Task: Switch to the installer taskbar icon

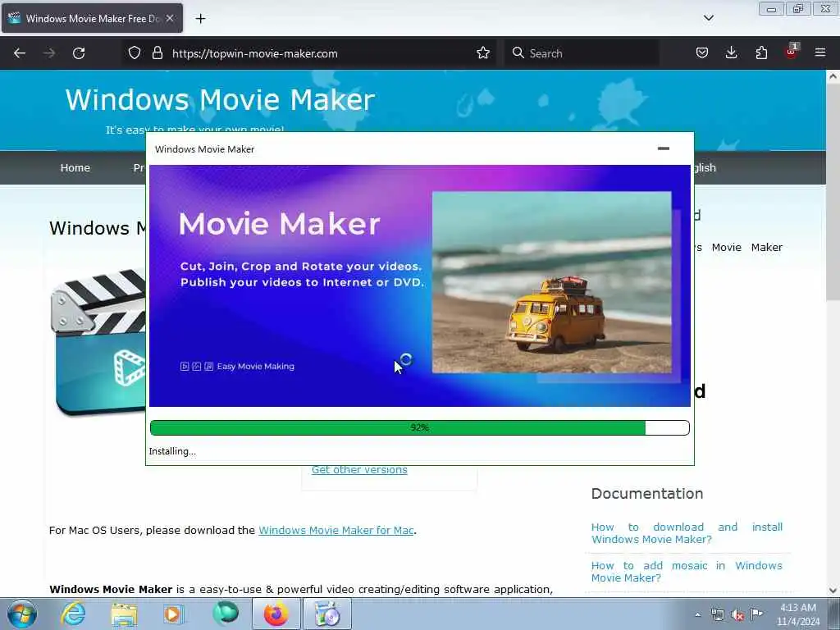Action: (x=327, y=614)
